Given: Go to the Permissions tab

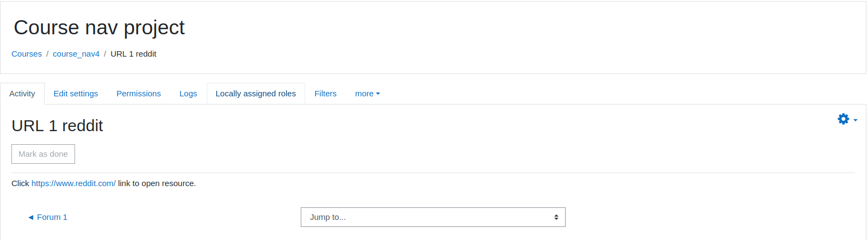Looking at the screenshot, I should click(x=139, y=94).
